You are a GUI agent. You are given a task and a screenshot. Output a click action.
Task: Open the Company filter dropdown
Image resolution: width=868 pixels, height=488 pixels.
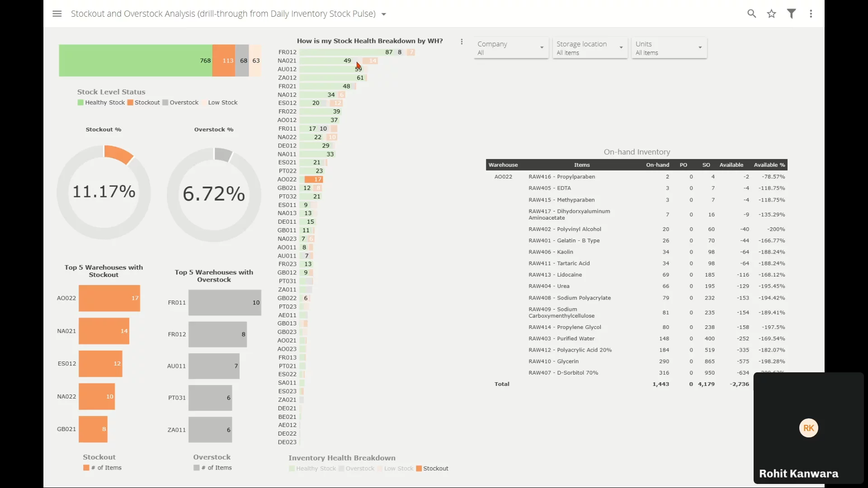coord(511,48)
